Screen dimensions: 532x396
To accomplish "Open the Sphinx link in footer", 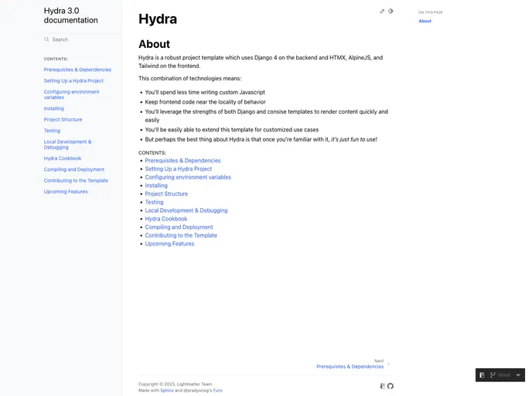I will click(x=167, y=391).
